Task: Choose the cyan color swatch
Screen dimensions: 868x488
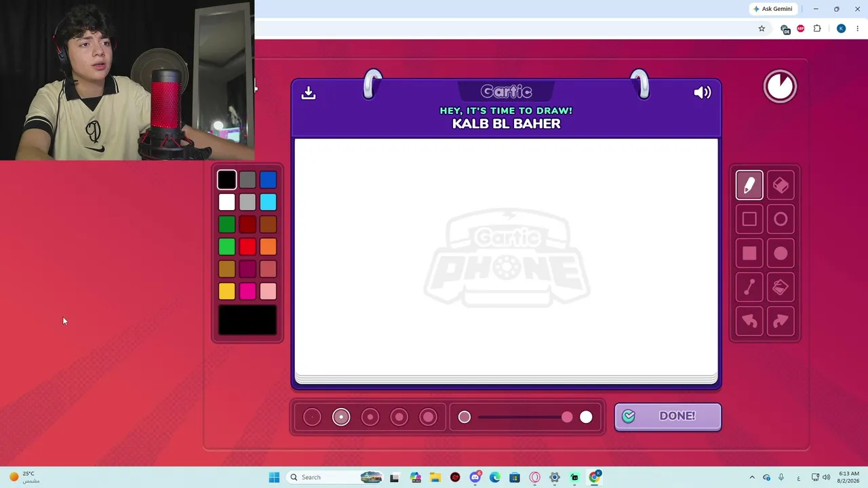Action: tap(268, 202)
